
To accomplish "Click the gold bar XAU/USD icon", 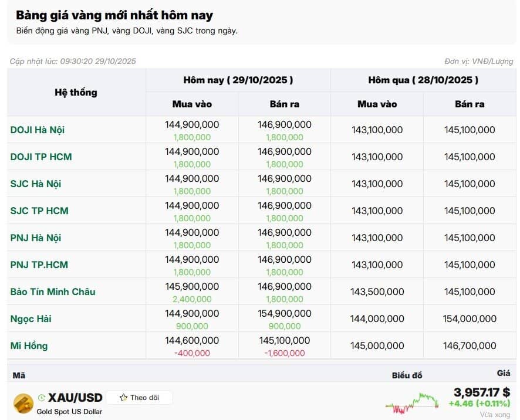I will [23, 403].
